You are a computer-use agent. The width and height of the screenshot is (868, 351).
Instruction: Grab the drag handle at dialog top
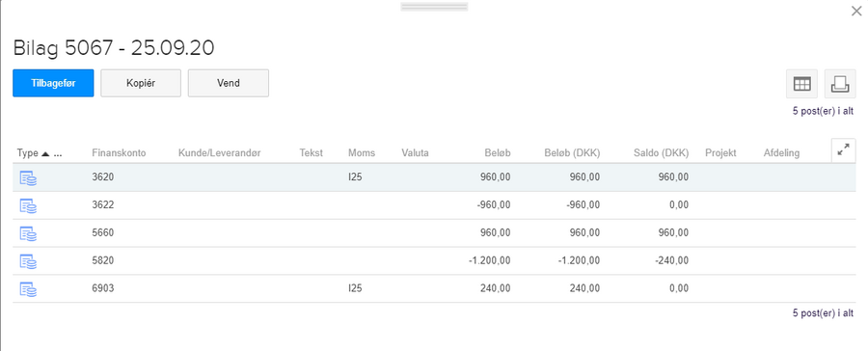pos(434,7)
